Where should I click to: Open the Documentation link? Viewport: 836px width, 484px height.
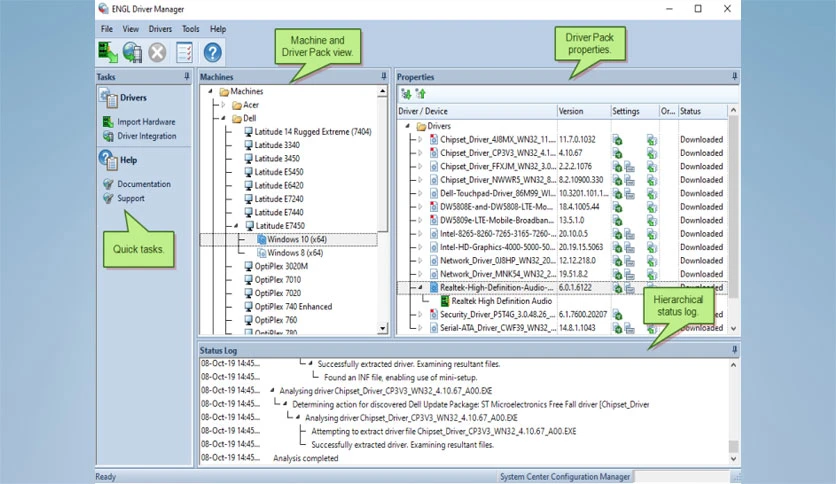144,184
